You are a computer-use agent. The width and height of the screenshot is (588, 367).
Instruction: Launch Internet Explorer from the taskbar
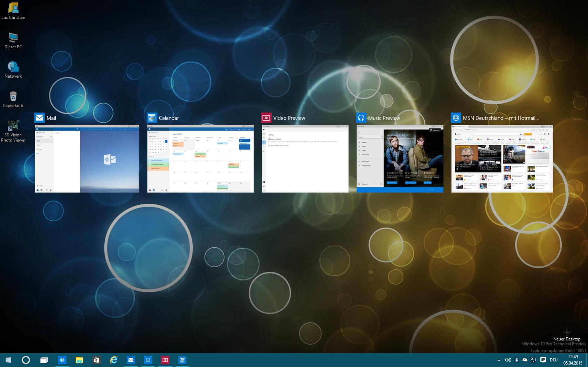click(x=113, y=360)
